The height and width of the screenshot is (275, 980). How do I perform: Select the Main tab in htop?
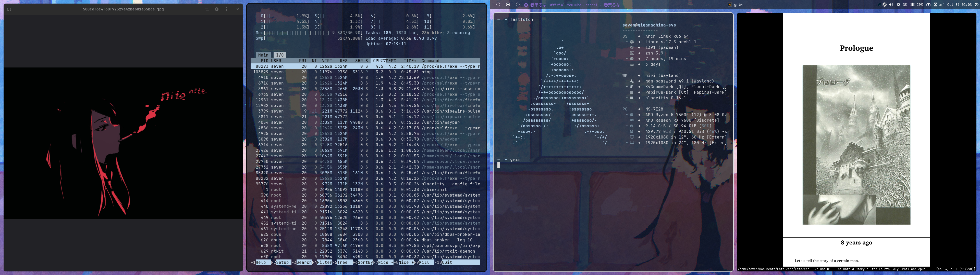(263, 55)
